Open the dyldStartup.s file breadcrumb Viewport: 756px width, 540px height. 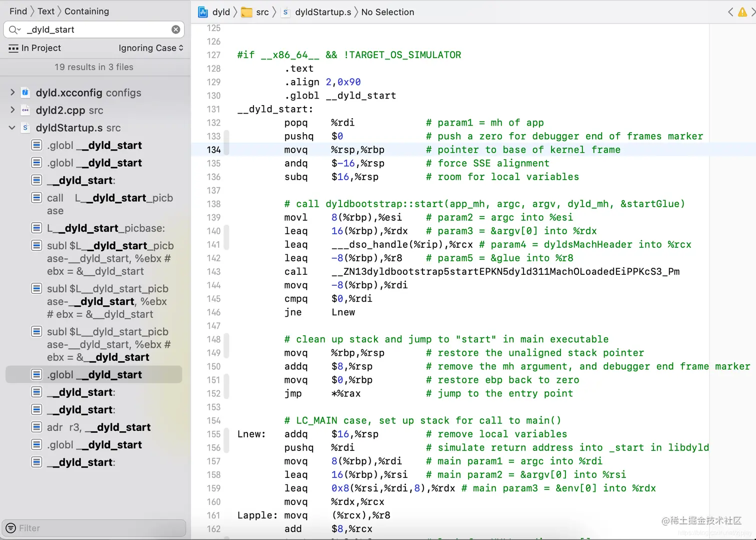click(x=323, y=12)
